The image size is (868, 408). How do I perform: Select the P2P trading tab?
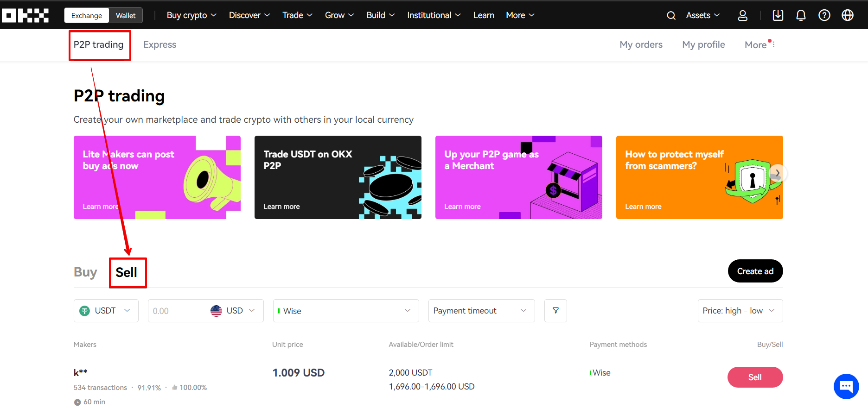point(99,44)
